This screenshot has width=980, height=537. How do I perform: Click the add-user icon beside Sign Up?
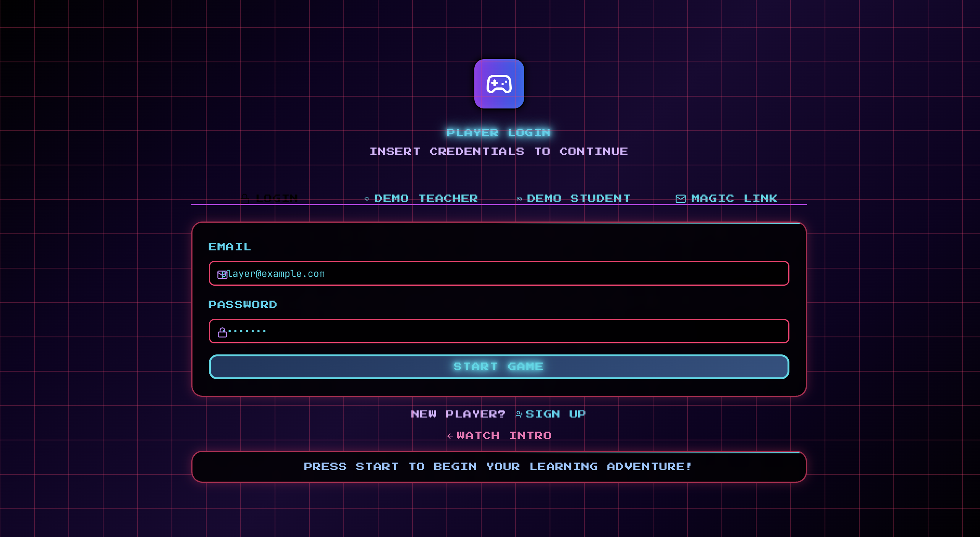(519, 414)
